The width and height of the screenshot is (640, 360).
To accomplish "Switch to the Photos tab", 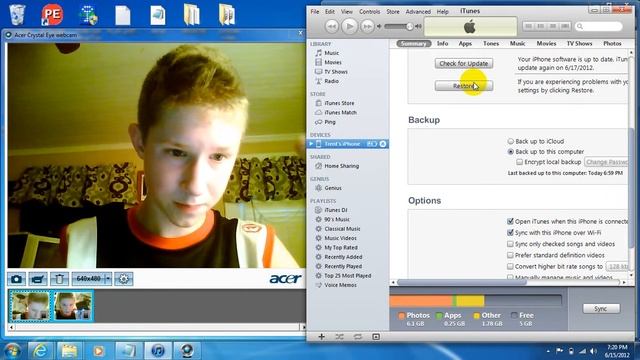I will (x=612, y=43).
